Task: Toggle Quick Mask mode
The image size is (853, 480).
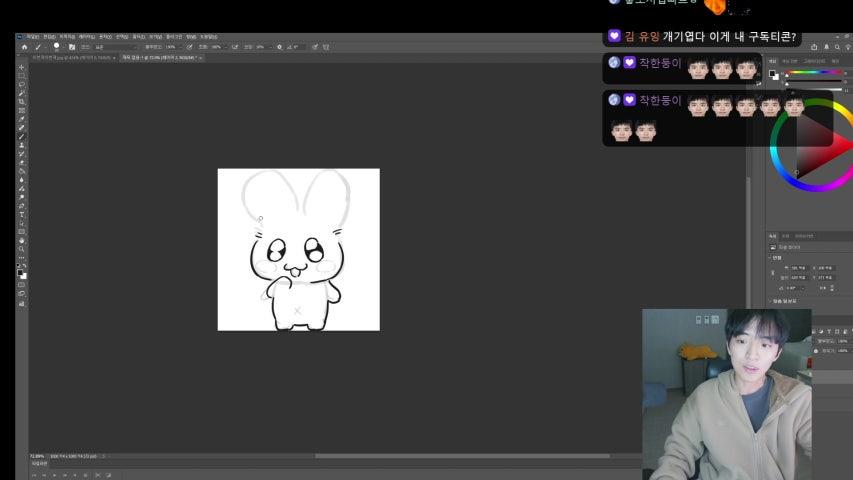Action: tap(22, 285)
